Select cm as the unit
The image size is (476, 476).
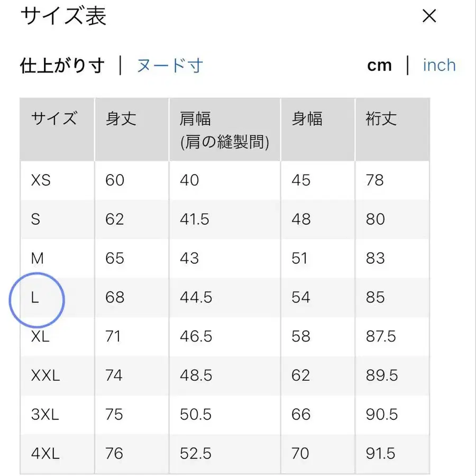point(380,65)
